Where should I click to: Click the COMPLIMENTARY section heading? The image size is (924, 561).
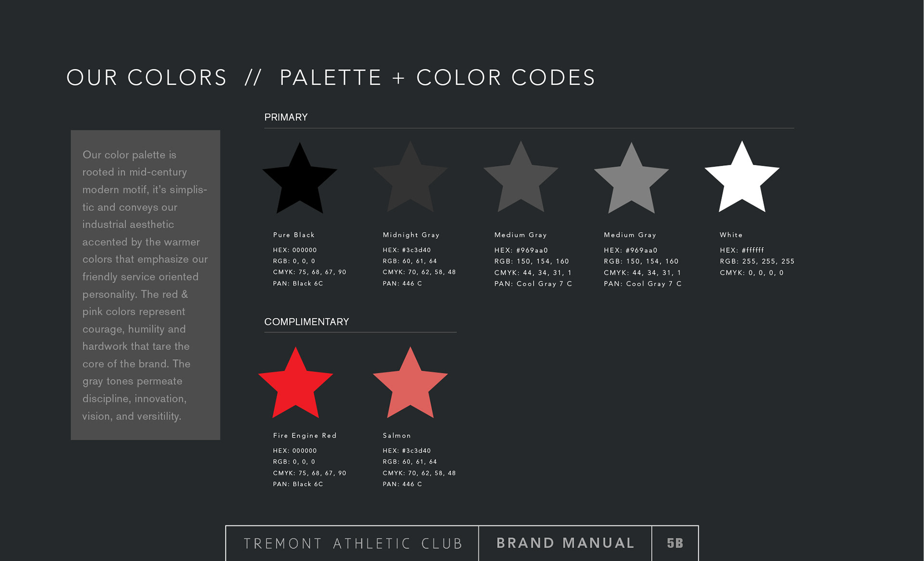pos(307,322)
